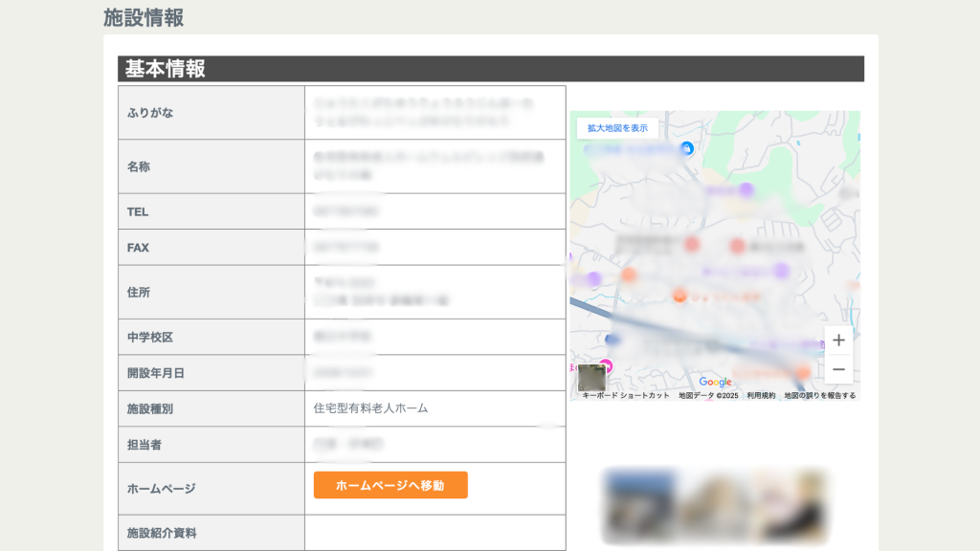Open the middle facility photo thumbnail
This screenshot has width=980, height=551.
[x=714, y=504]
